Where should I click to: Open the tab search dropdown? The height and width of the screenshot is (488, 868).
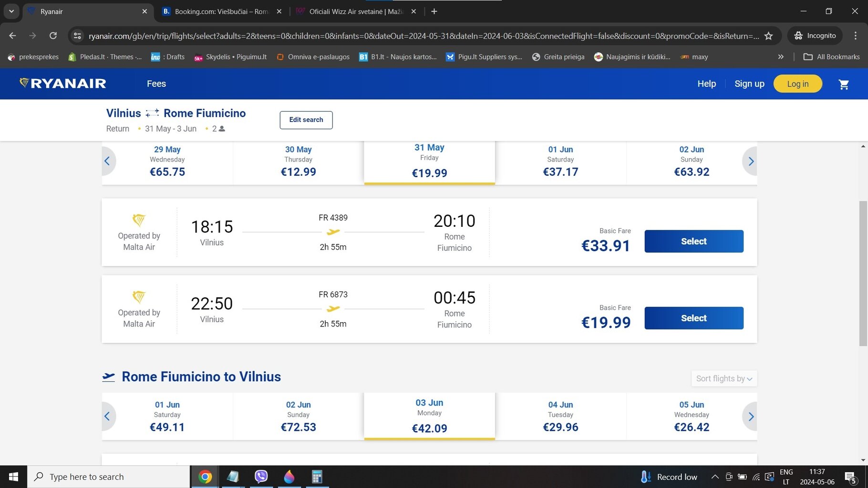point(11,11)
